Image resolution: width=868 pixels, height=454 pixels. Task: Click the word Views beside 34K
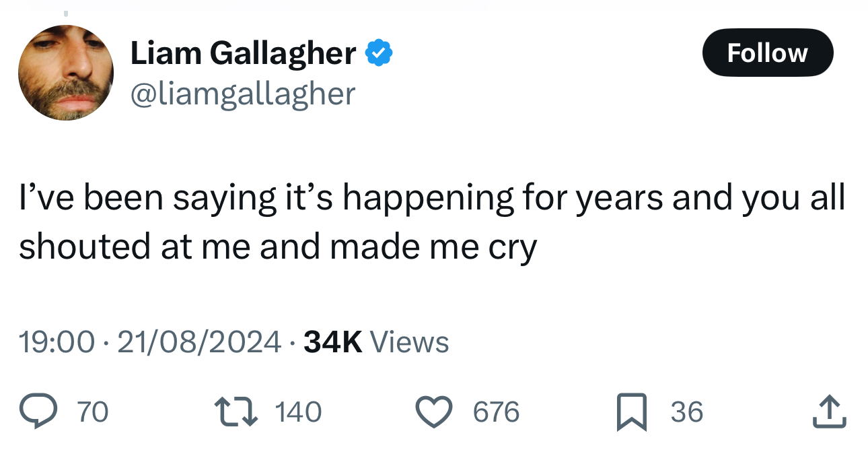tap(409, 342)
